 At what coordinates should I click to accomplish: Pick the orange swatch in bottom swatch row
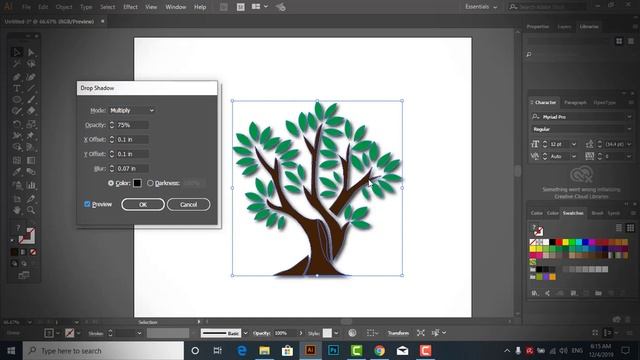553,277
